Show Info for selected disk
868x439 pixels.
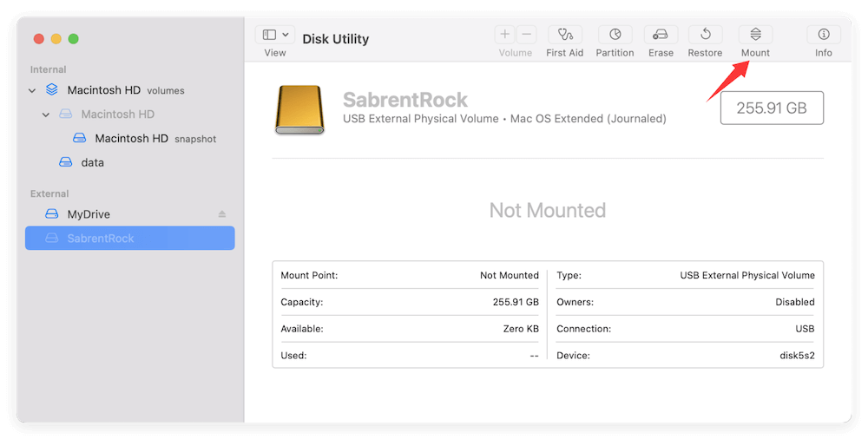(x=824, y=35)
